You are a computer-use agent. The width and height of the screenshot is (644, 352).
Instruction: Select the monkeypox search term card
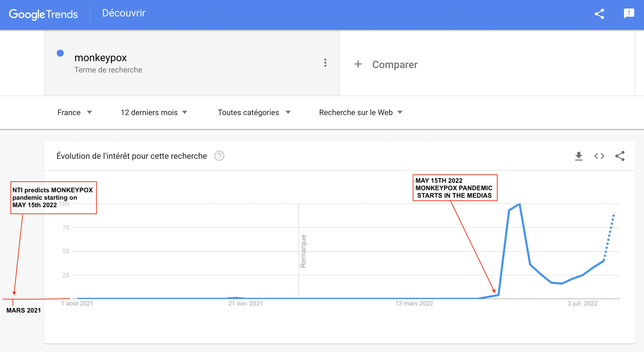tap(180, 63)
